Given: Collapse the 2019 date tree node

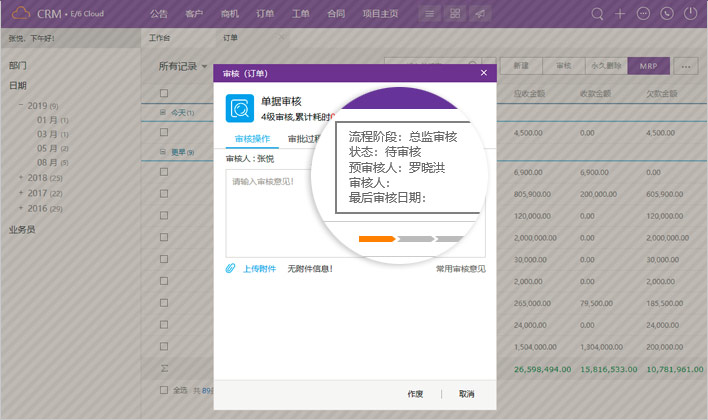Looking at the screenshot, I should click(20, 106).
